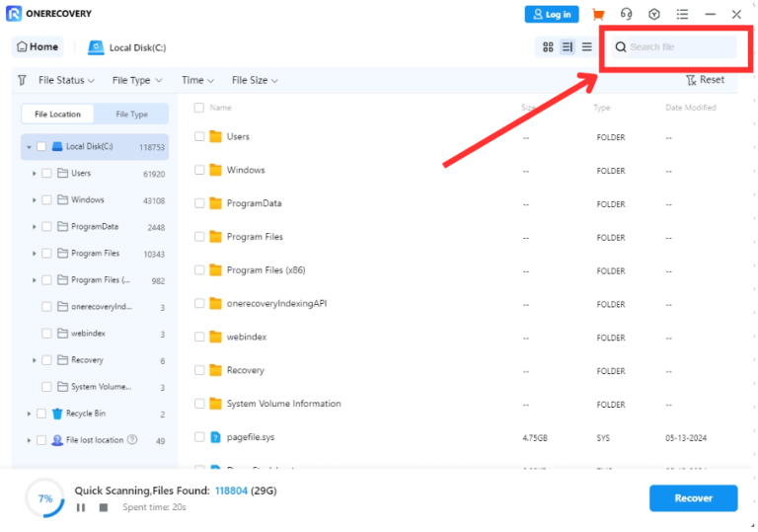Open the File Status filter dropdown
The image size is (758, 532).
coord(66,80)
